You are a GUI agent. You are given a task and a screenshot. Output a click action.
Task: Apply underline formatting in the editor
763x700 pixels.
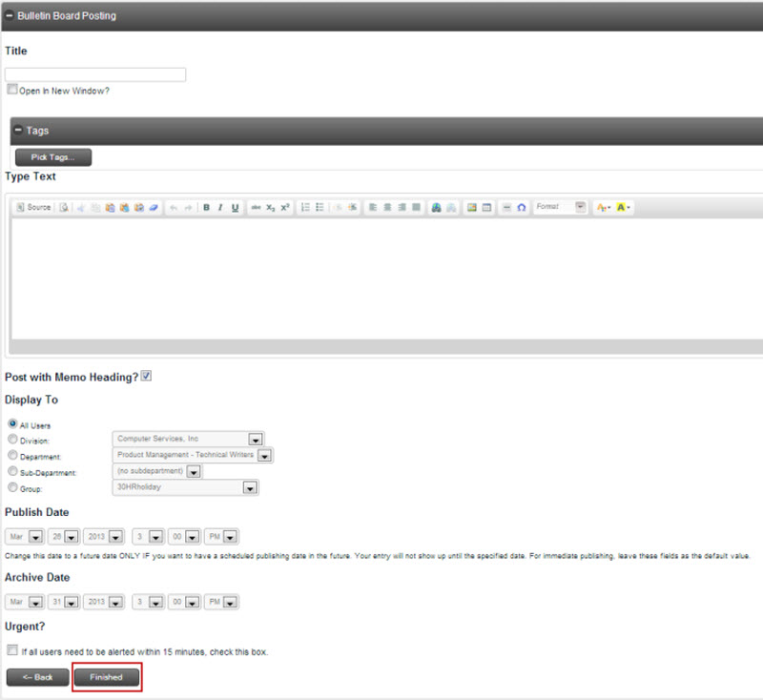[x=235, y=207]
